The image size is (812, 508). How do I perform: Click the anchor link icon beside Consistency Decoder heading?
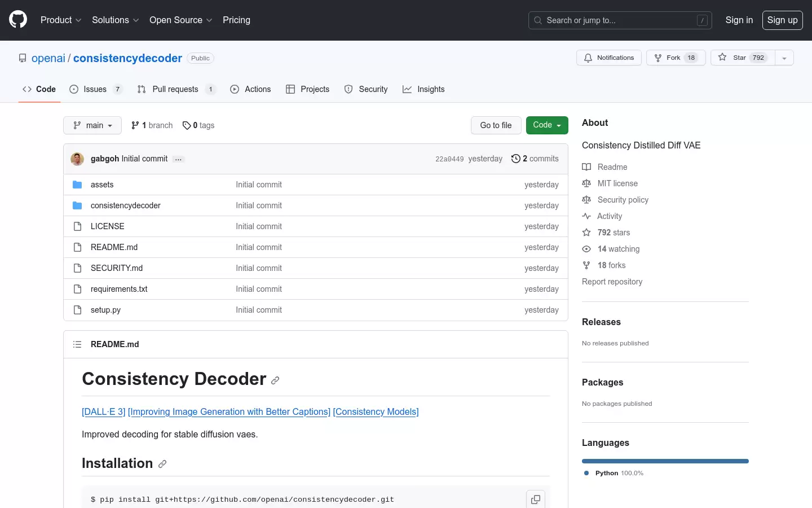(275, 380)
